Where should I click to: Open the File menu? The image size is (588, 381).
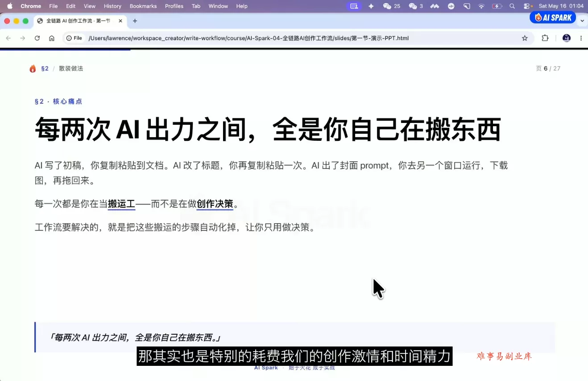[x=54, y=6]
